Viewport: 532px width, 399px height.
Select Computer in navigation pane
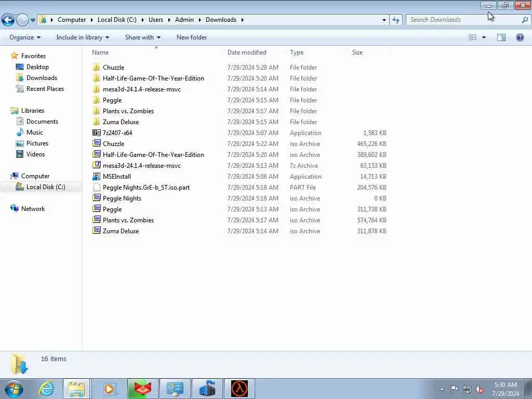pyautogui.click(x=35, y=176)
